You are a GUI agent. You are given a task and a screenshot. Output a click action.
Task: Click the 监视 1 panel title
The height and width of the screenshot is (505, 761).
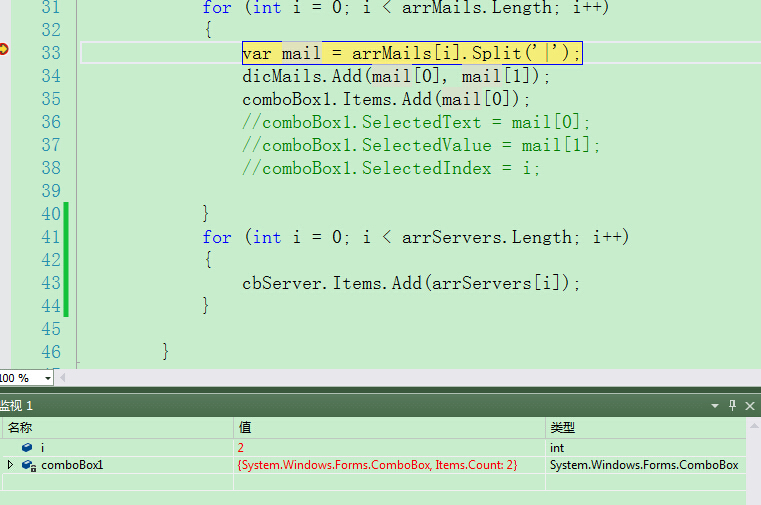click(x=17, y=406)
